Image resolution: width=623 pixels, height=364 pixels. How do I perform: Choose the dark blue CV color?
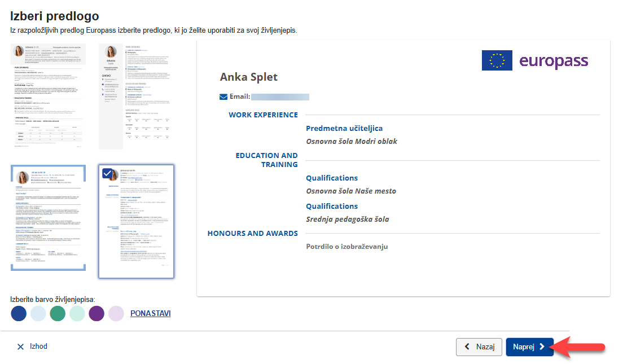(19, 314)
